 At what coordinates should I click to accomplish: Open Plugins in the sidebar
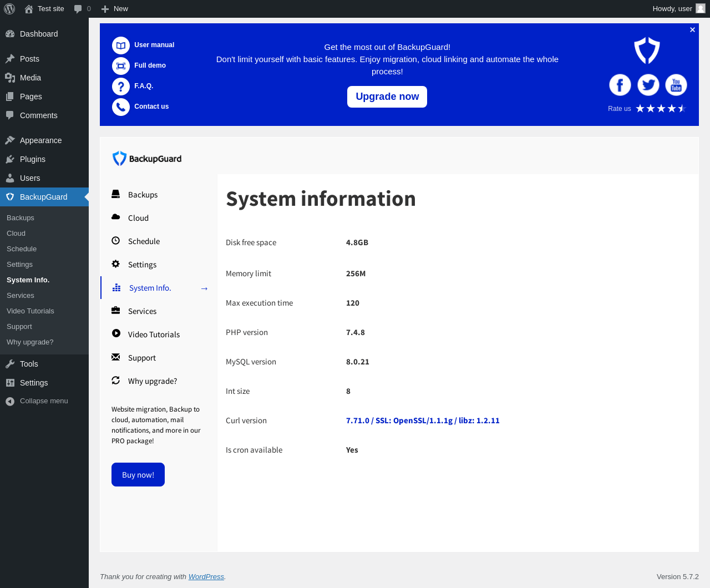click(44, 159)
